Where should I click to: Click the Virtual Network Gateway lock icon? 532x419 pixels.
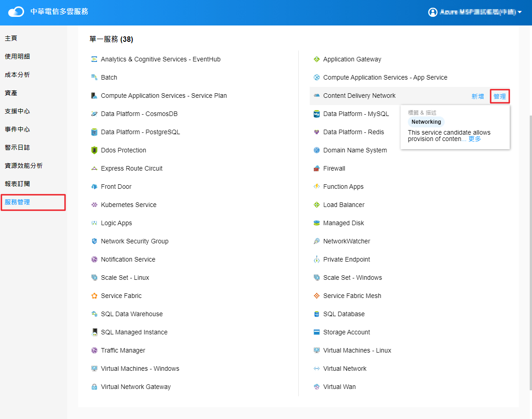94,387
